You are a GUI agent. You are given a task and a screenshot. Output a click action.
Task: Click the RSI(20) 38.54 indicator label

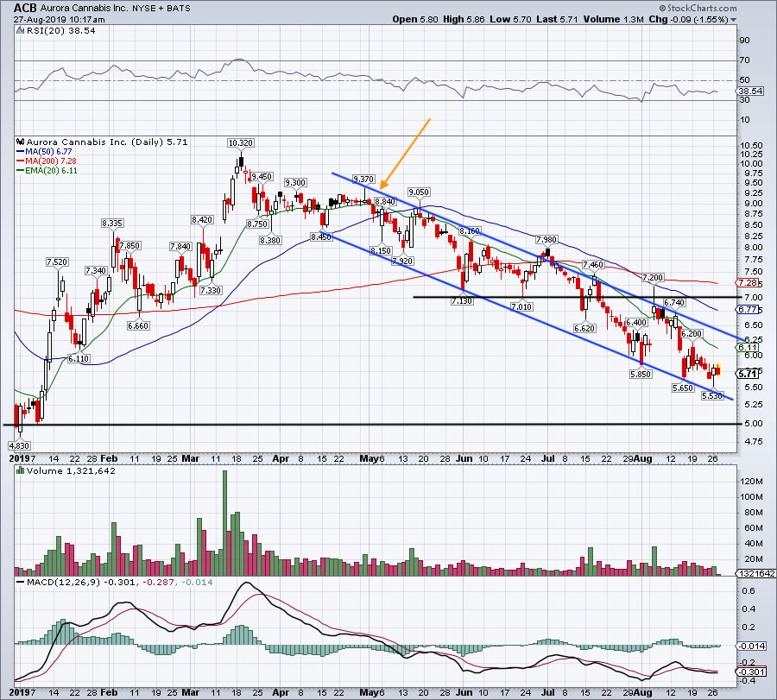pos(60,31)
